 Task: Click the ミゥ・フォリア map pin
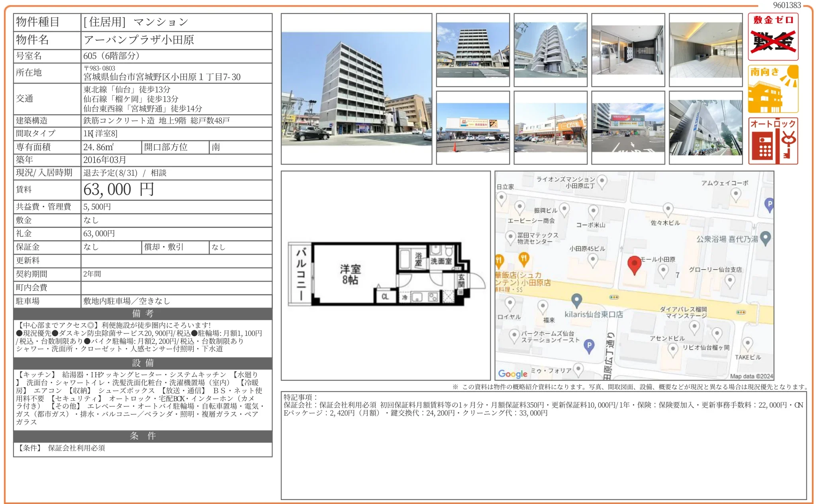[578, 370]
